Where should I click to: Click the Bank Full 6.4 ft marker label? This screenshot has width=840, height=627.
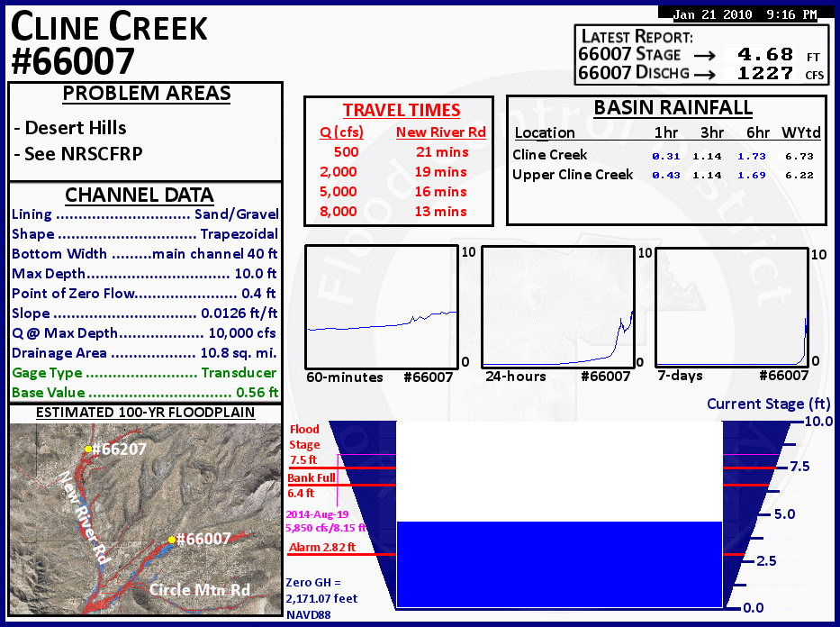(x=312, y=485)
